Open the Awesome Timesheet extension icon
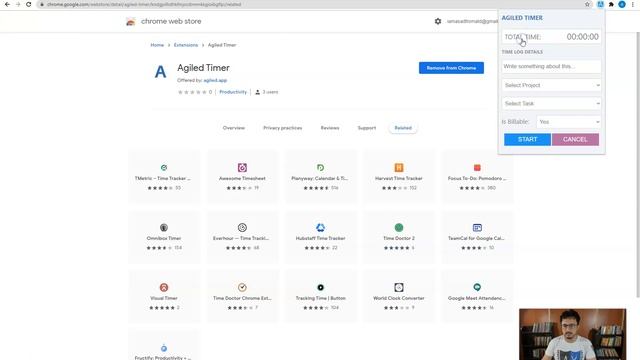Image resolution: width=640 pixels, height=360 pixels. (x=242, y=167)
